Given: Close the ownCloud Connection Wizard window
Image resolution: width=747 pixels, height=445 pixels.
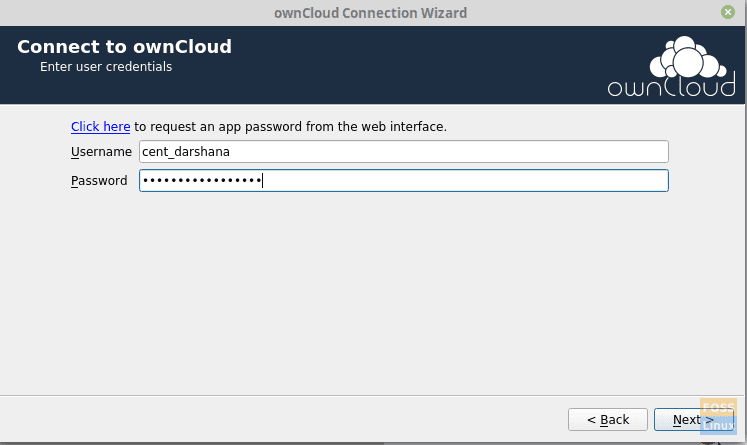Looking at the screenshot, I should 727,12.
